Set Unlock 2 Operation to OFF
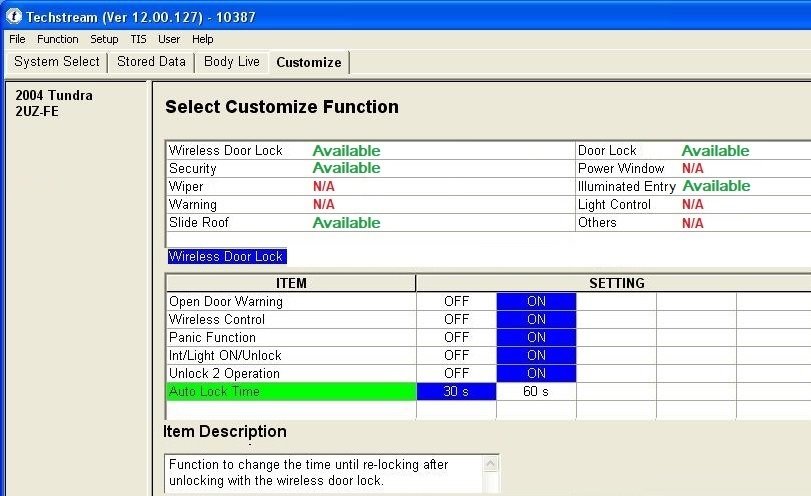The width and height of the screenshot is (811, 496). [456, 373]
